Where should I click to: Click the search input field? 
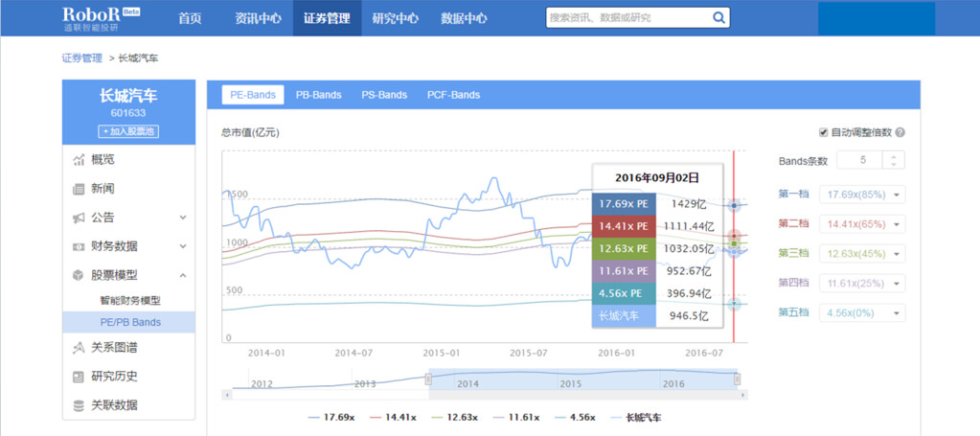(x=627, y=17)
